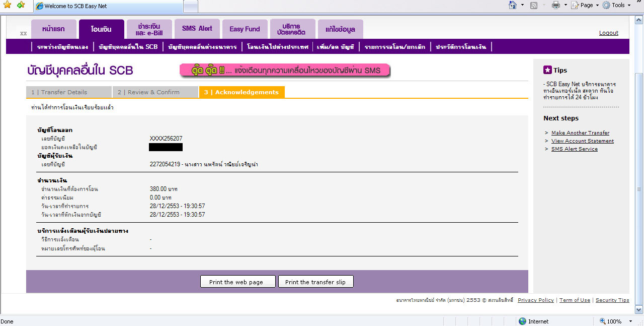
Task: Open SMS Alert Service link
Action: (575, 149)
